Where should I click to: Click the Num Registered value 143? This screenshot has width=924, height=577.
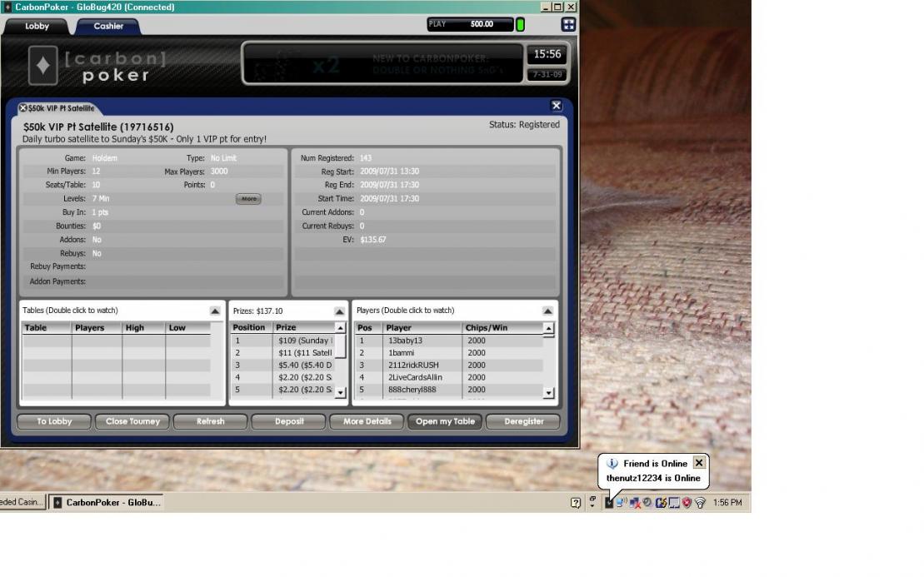click(x=366, y=158)
